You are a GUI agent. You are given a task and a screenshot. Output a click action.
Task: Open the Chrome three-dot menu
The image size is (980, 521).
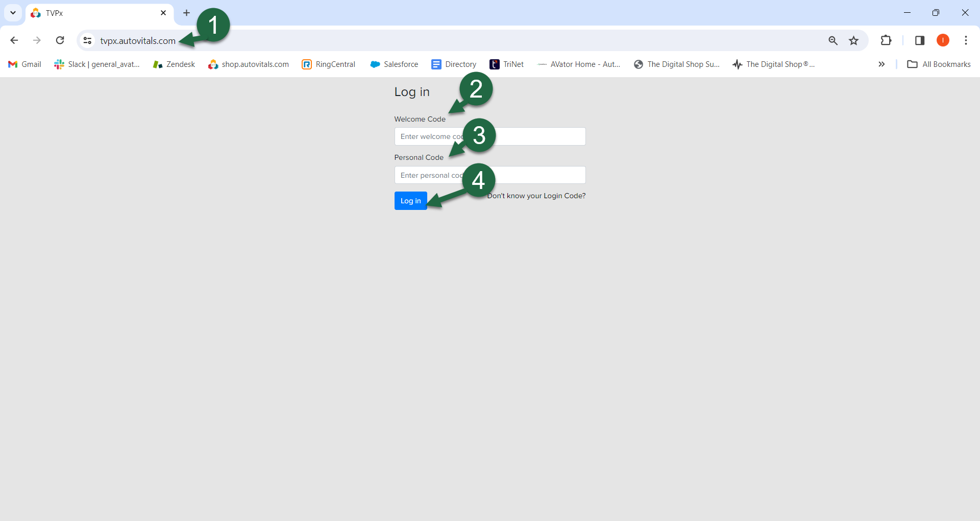click(x=966, y=40)
